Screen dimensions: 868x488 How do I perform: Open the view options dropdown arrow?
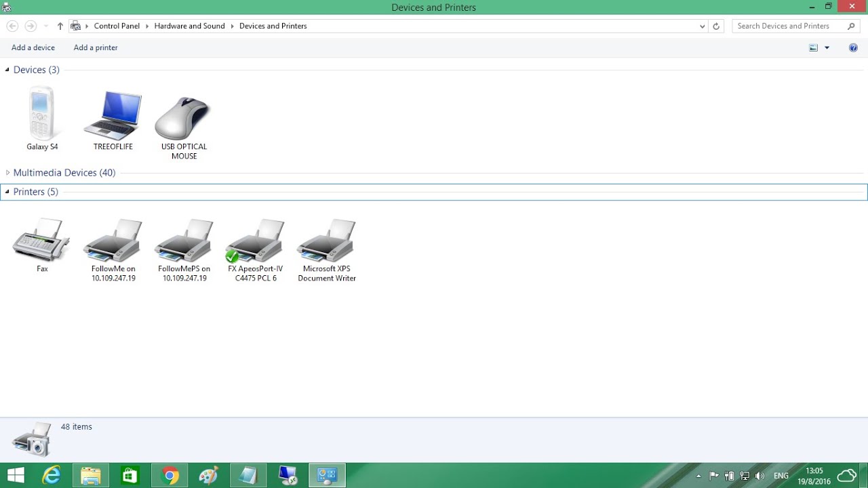(827, 47)
